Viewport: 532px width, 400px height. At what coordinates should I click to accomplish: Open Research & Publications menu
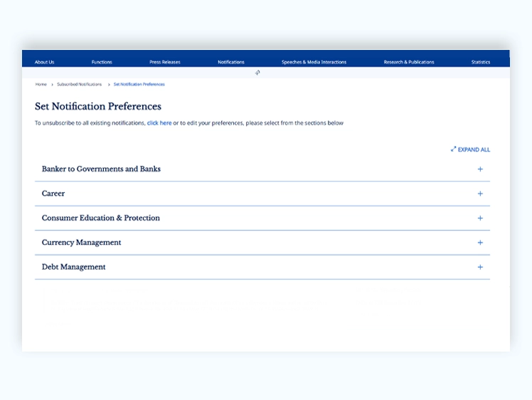tap(409, 62)
